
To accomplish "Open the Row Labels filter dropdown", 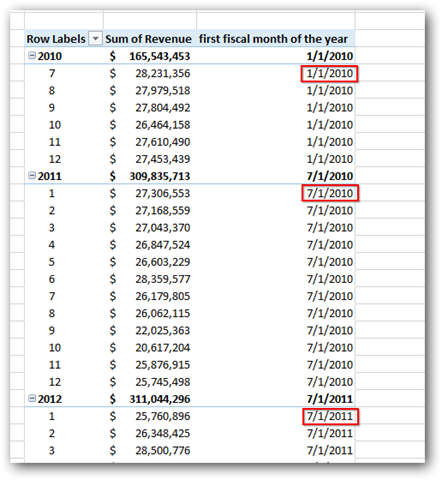I will click(x=95, y=39).
